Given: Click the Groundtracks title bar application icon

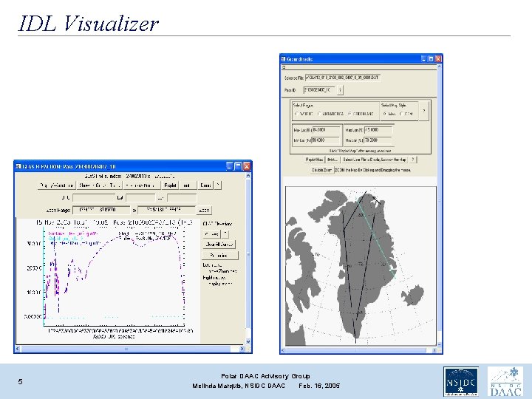Looking at the screenshot, I should point(284,59).
